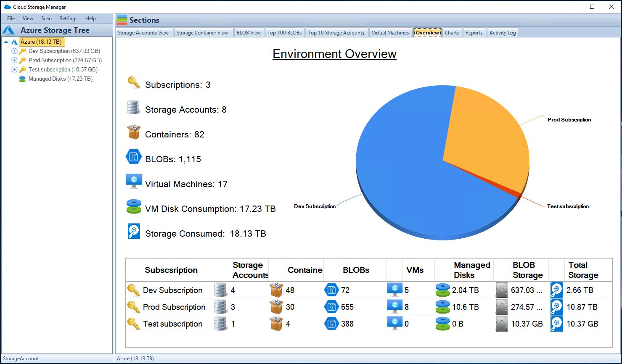
Task: Click the Azure icon in the root tree node
Action: coord(14,42)
